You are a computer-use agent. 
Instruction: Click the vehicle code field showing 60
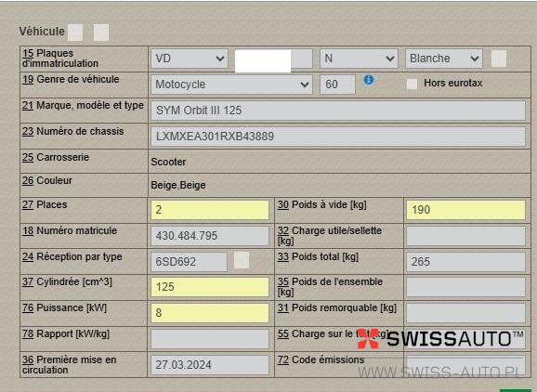pyautogui.click(x=337, y=85)
